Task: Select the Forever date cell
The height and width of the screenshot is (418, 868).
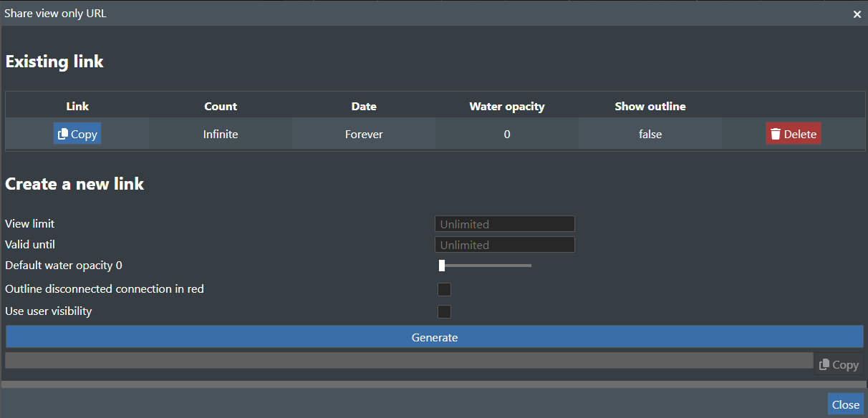Action: [364, 134]
